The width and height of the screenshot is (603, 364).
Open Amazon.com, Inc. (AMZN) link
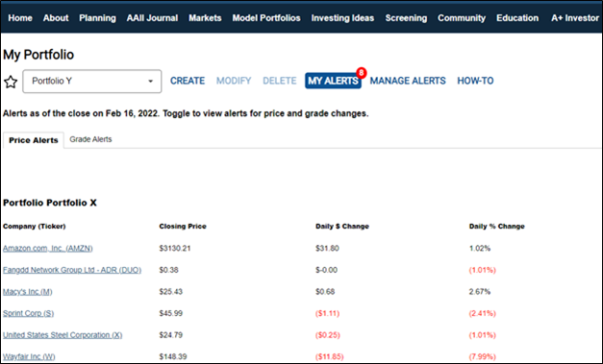[48, 249]
